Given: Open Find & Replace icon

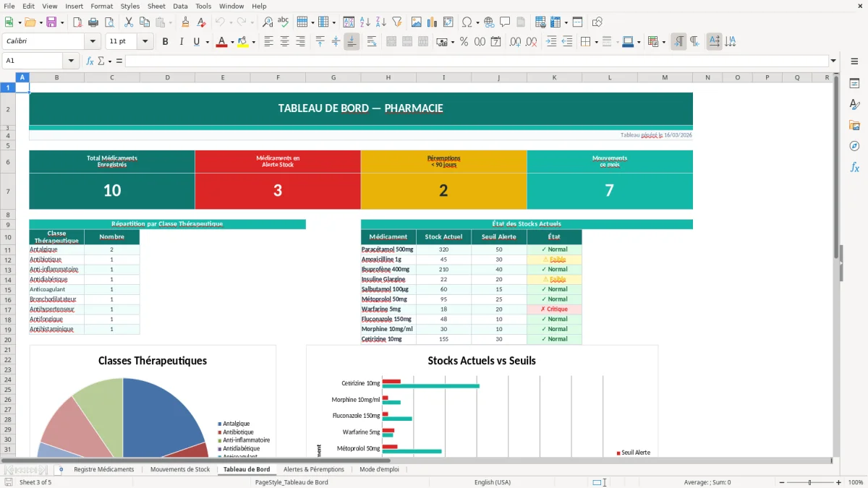Looking at the screenshot, I should coord(268,22).
